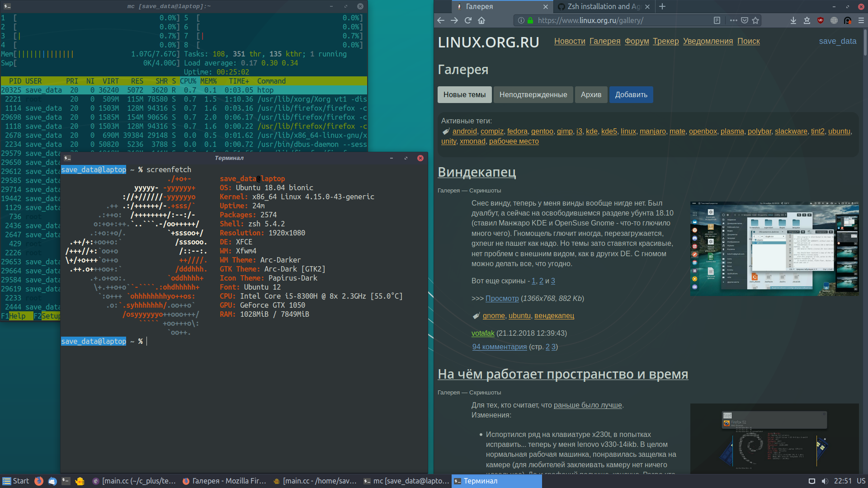
Task: Open the Просмотр full-size link
Action: click(x=502, y=299)
